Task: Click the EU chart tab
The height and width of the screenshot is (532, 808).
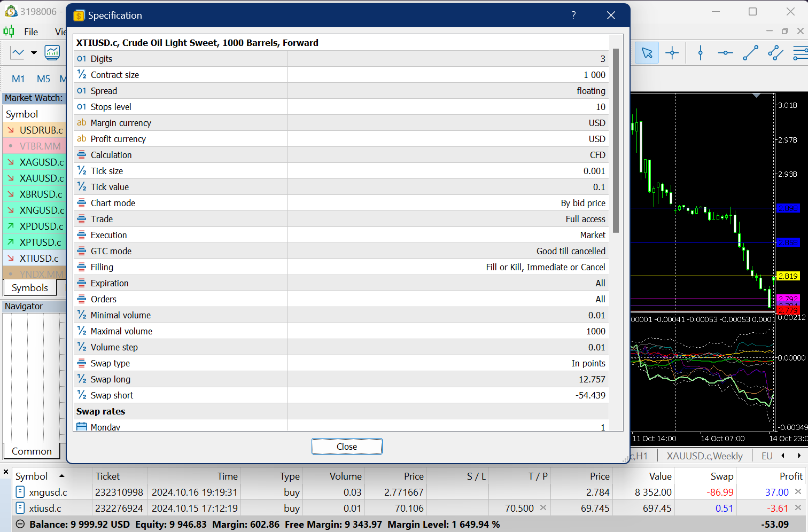Action: point(767,456)
